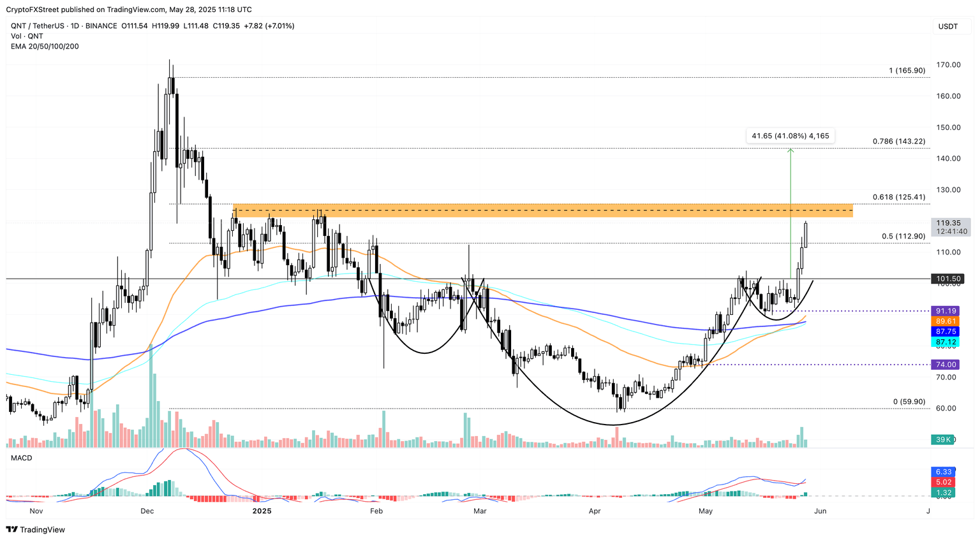
Task: Click the 39K volume tag
Action: click(944, 440)
